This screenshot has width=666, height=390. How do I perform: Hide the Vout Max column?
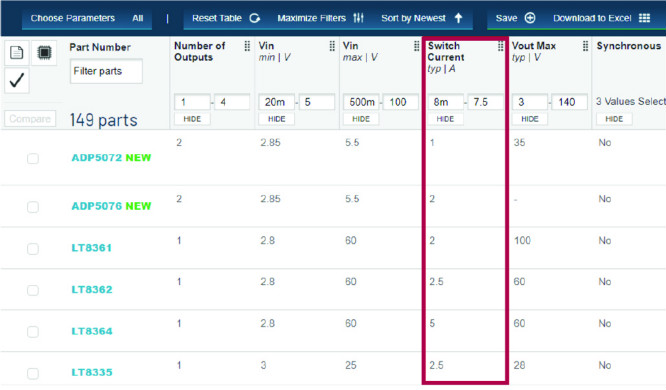530,119
